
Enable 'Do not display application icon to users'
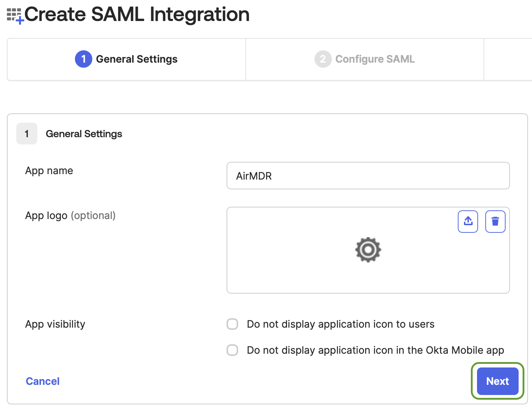pos(232,324)
